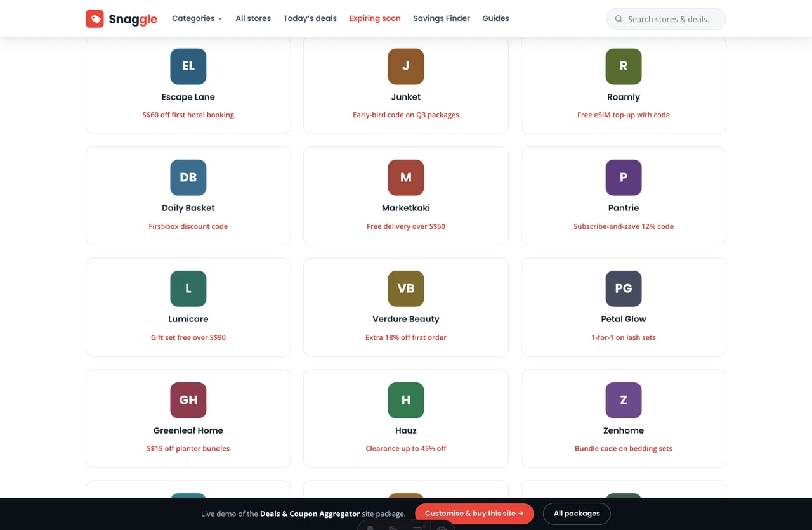Open the Pantrie P store icon
Viewport: 812px width, 530px height.
pyautogui.click(x=624, y=178)
